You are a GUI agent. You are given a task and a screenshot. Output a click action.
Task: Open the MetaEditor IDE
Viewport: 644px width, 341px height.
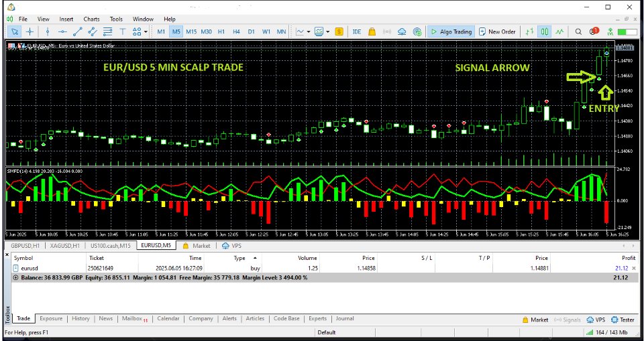(x=356, y=31)
